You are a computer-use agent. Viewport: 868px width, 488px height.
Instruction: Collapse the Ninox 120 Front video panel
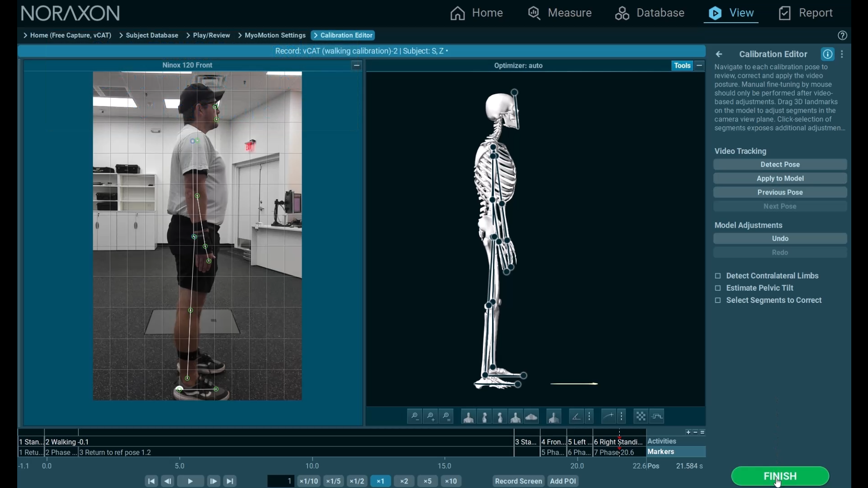tap(356, 66)
